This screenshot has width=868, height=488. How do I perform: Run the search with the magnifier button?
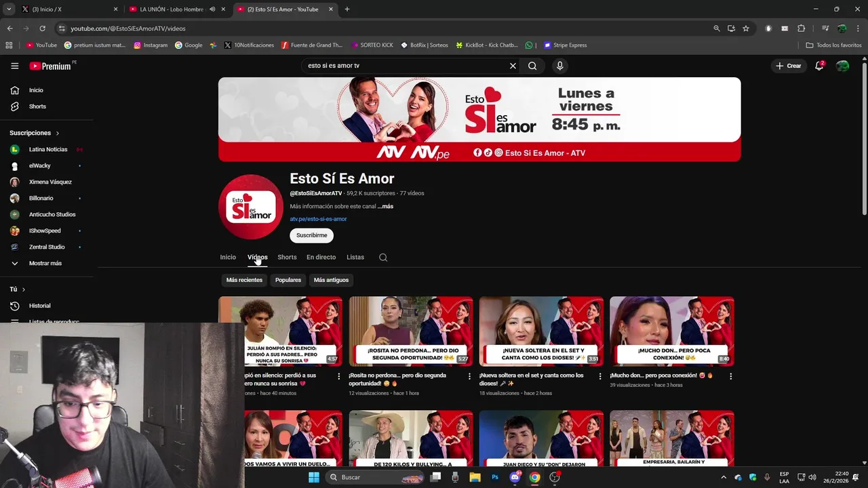pyautogui.click(x=532, y=66)
